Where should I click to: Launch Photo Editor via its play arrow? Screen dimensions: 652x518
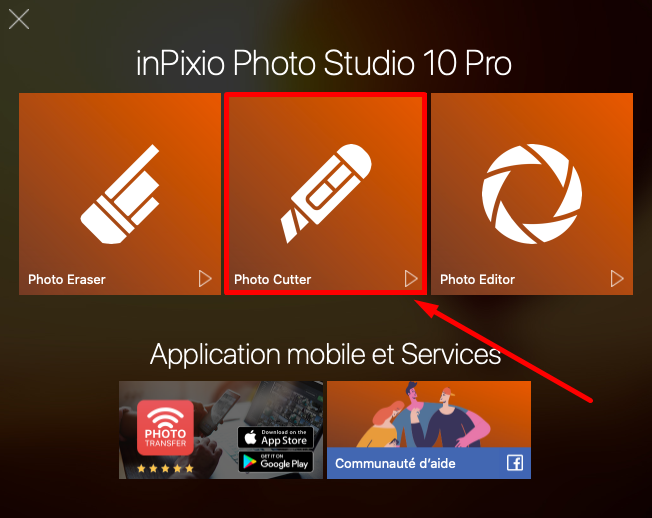(617, 279)
